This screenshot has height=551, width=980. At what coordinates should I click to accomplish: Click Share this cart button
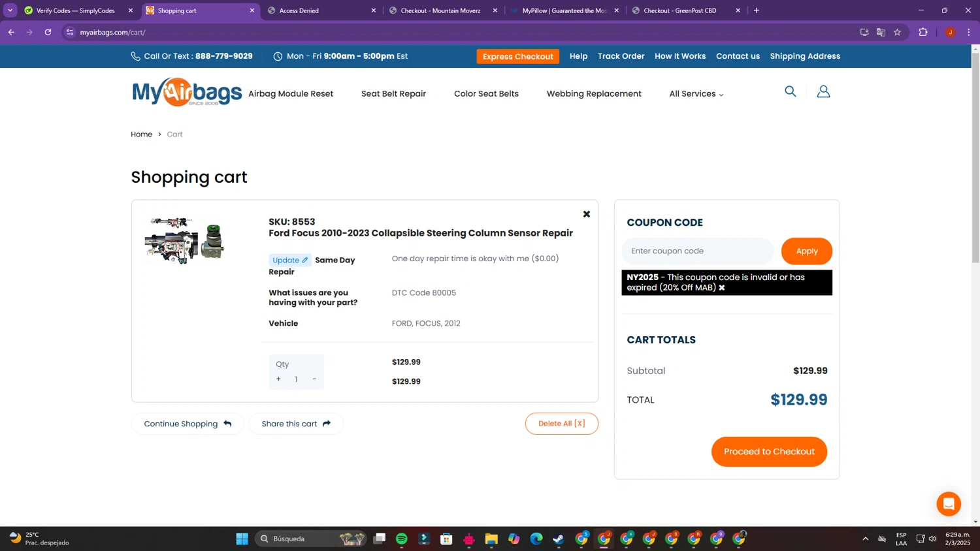tap(296, 424)
